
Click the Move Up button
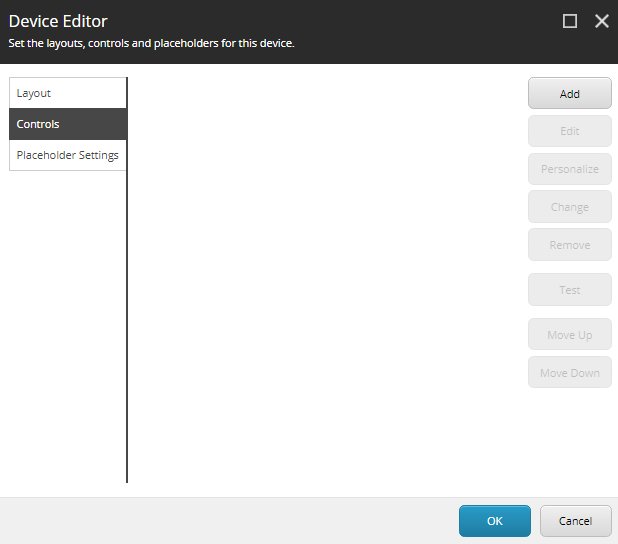click(x=569, y=335)
